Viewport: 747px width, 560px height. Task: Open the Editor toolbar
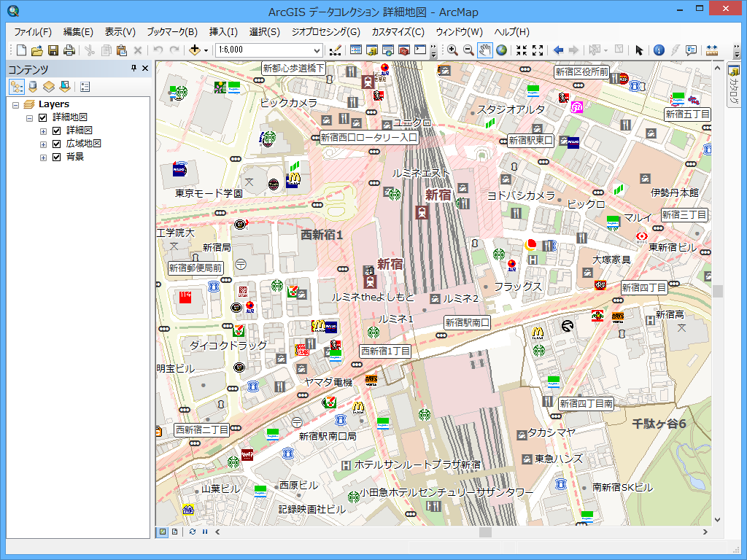pyautogui.click(x=336, y=50)
